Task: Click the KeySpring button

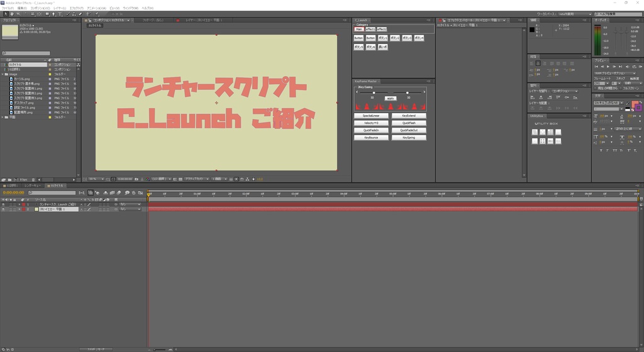Action: [409, 138]
